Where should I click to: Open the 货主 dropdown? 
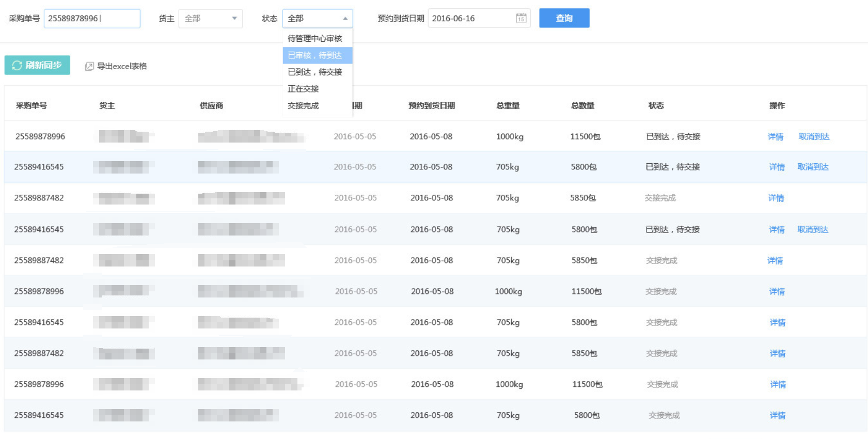tap(211, 19)
